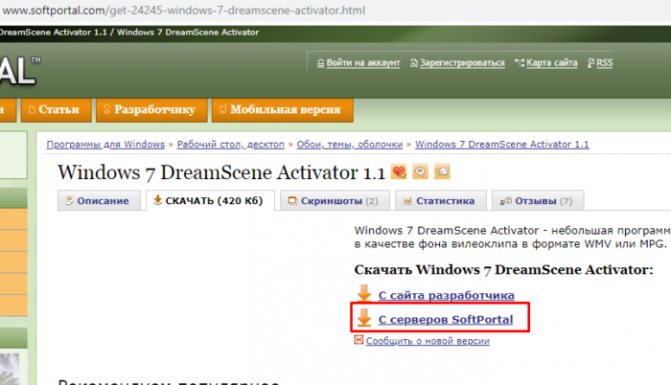Download via С серверов SoftPortal link
The image size is (671, 385).
point(445,319)
